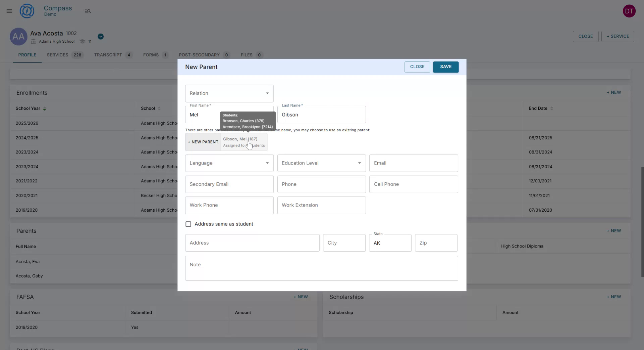Image resolution: width=644 pixels, height=350 pixels.
Task: Open the State dropdown showing AK
Action: pyautogui.click(x=390, y=243)
